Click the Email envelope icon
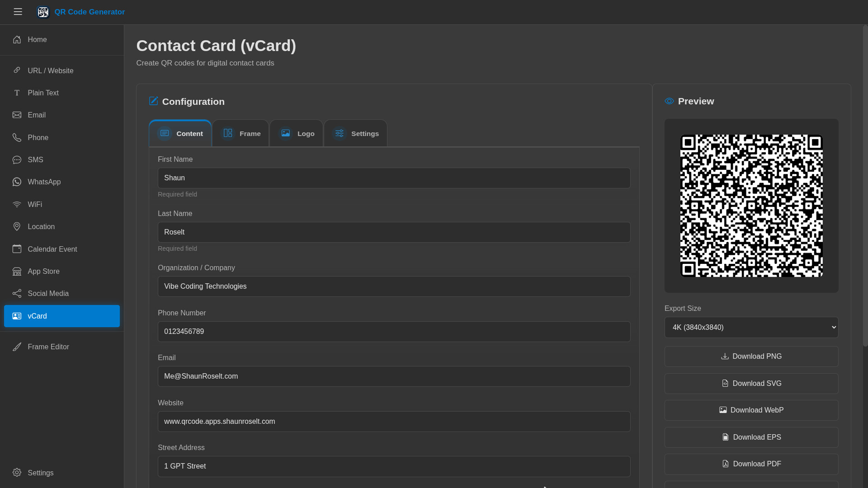Viewport: 868px width, 488px height. pos(17,115)
